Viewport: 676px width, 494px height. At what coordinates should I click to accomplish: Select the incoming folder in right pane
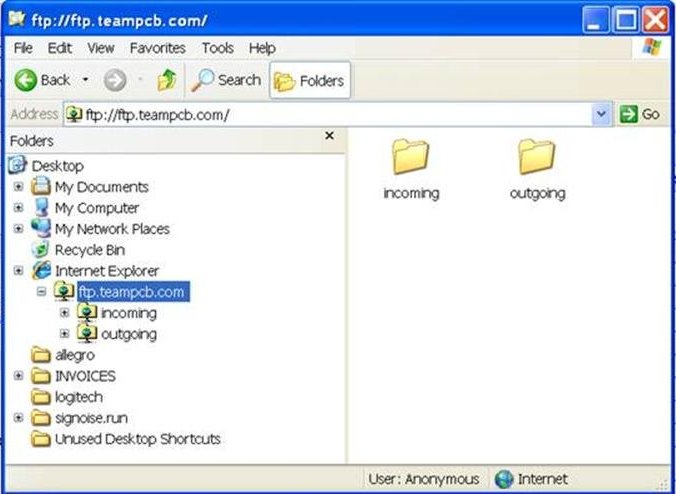[x=411, y=169]
